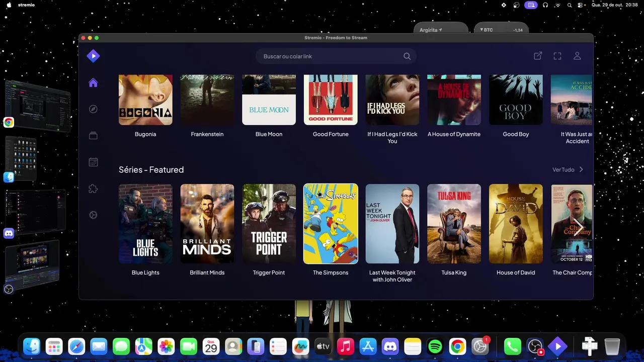Switch to Finder window in Stage Manager
Viewport: 644px width, 362px height.
pos(21,158)
